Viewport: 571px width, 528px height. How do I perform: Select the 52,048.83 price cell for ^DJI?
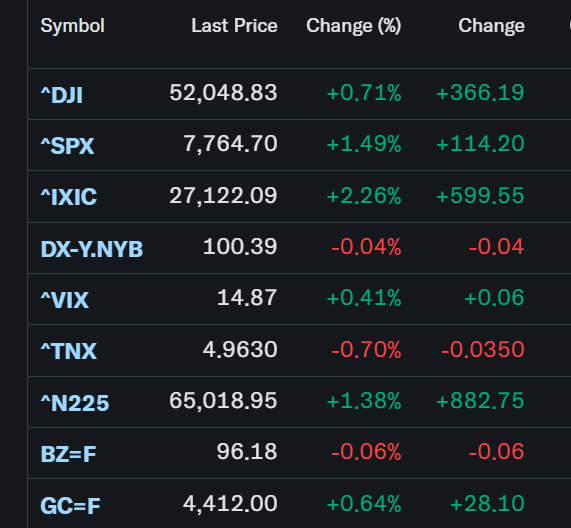[223, 92]
